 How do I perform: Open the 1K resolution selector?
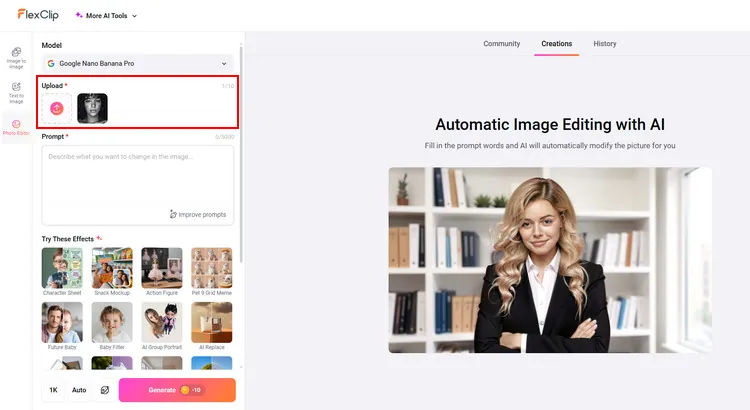click(x=53, y=390)
